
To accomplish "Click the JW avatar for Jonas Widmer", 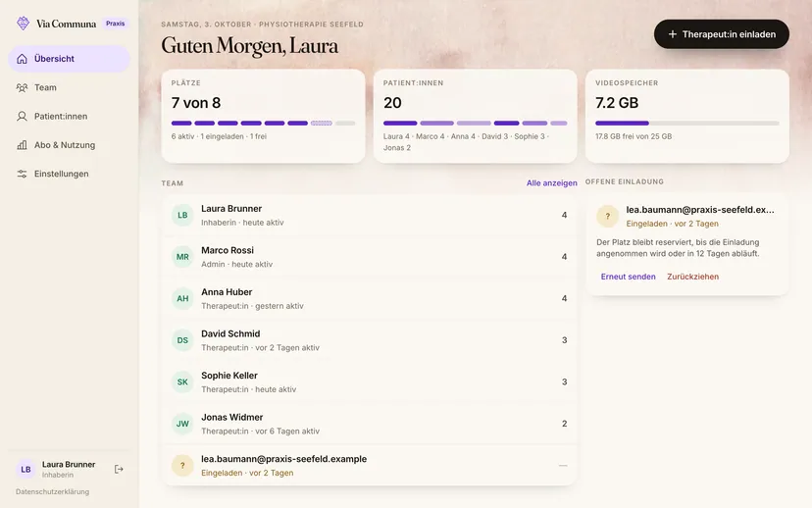I will coord(182,424).
